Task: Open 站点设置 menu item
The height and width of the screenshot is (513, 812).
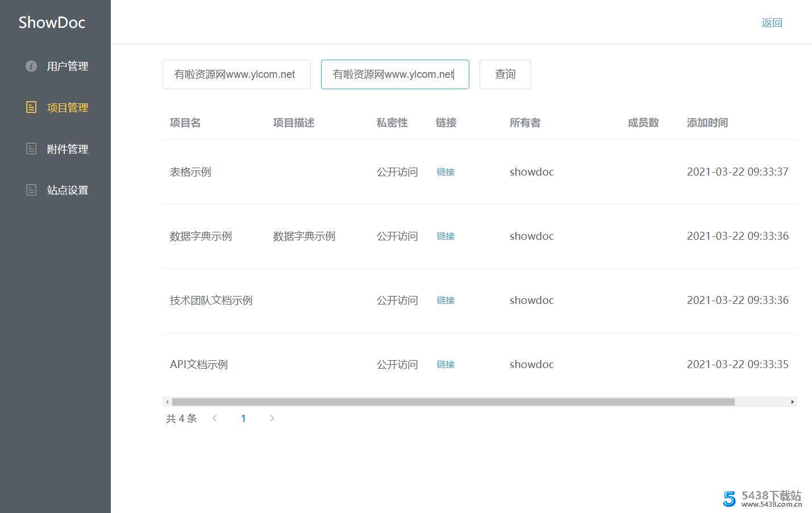Action: [x=67, y=190]
